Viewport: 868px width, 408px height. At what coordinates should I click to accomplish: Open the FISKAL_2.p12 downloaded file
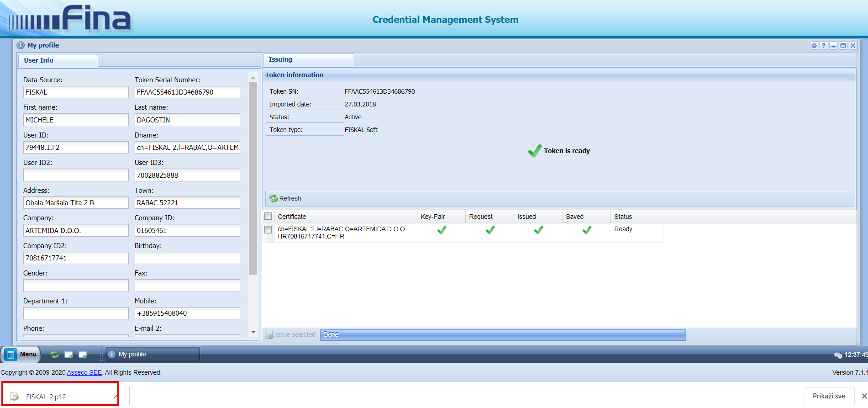coord(60,394)
